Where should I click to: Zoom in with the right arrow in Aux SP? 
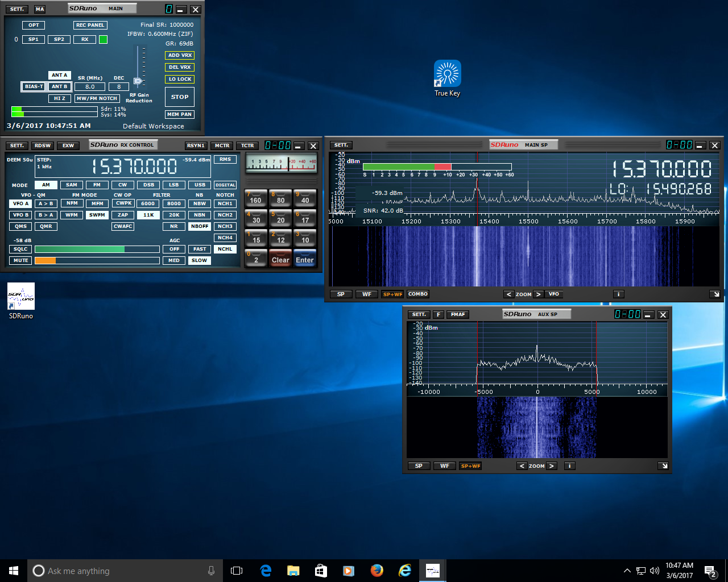click(552, 466)
